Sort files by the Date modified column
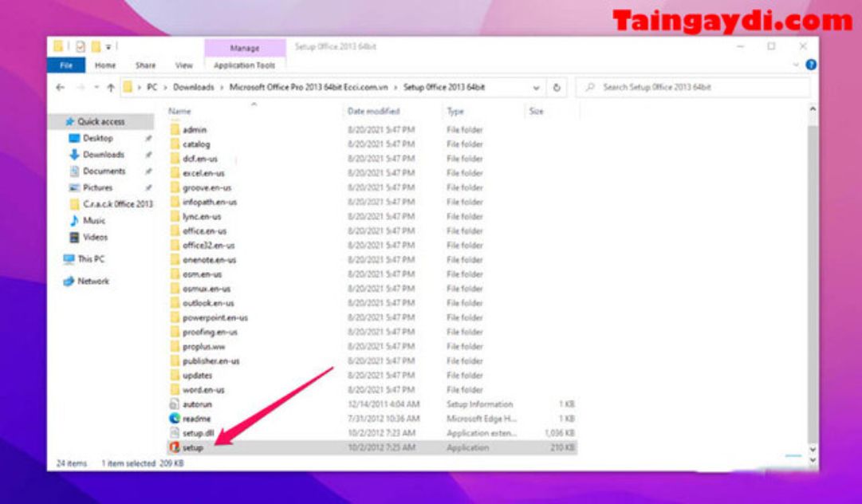This screenshot has height=504, width=862. tap(371, 111)
